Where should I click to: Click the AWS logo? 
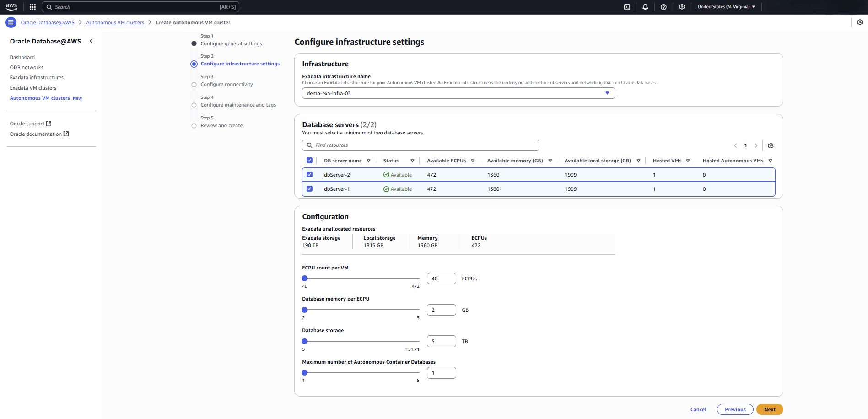(11, 6)
